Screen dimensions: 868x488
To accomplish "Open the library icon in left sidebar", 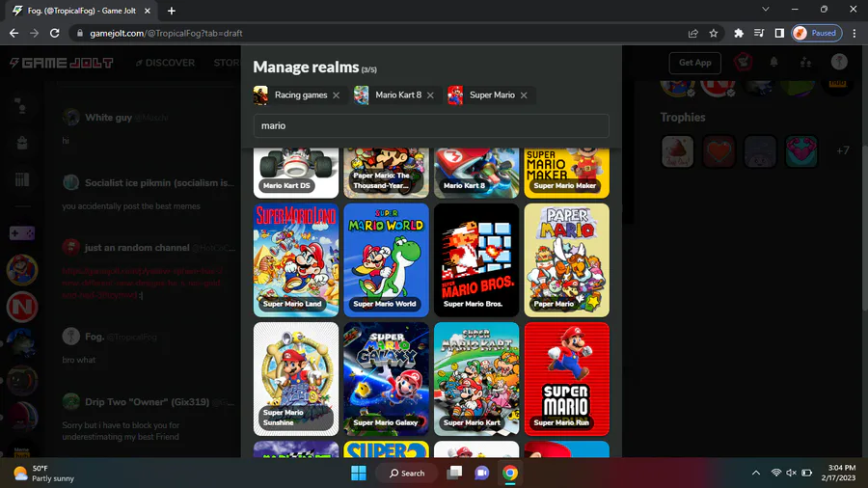I will (22, 179).
